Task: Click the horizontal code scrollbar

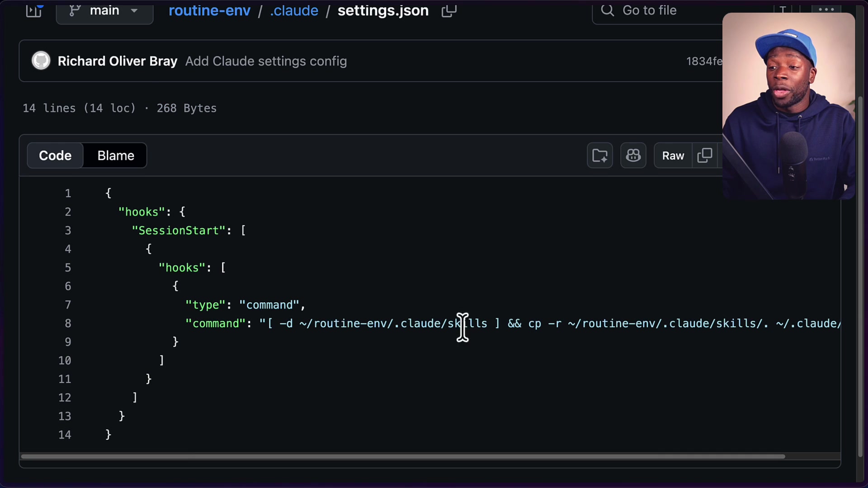Action: [402, 456]
